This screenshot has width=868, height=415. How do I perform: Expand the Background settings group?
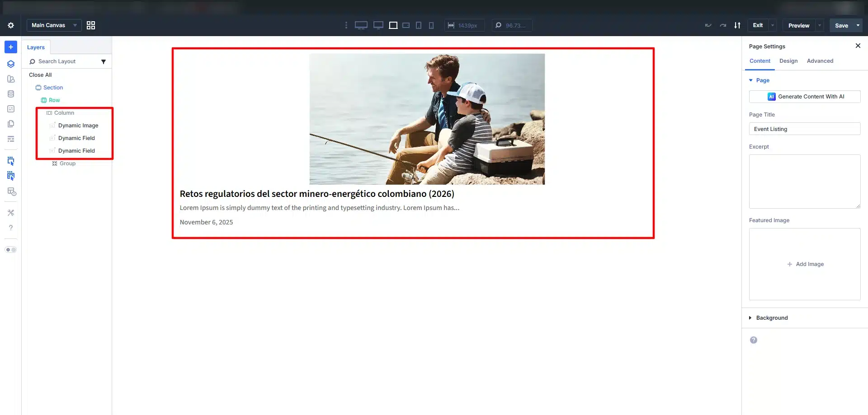[x=769, y=318]
